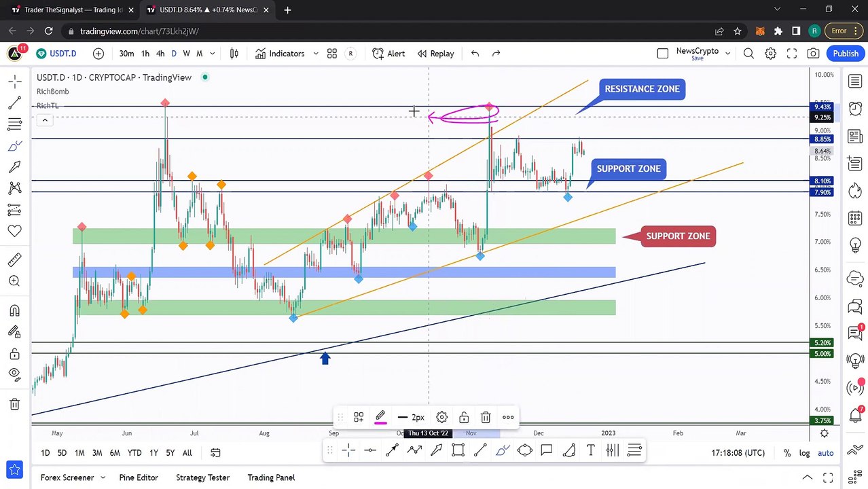Open drawing settings gear in floating toolbar
This screenshot has width=868, height=489.
tap(441, 417)
